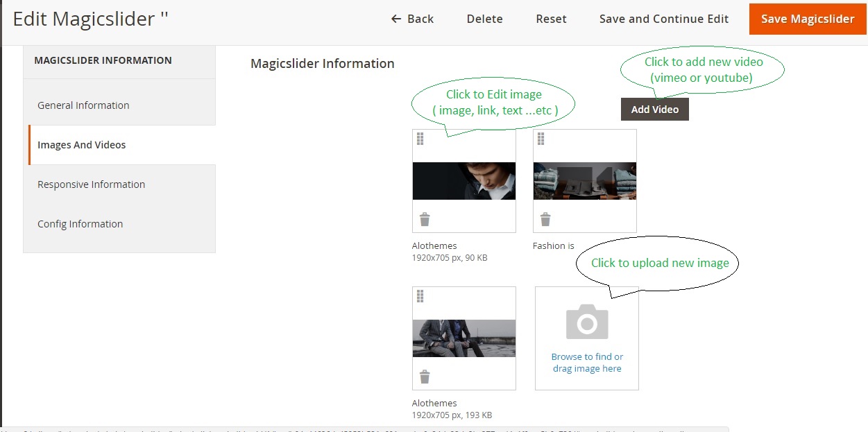Click the Back arrow icon

[396, 19]
